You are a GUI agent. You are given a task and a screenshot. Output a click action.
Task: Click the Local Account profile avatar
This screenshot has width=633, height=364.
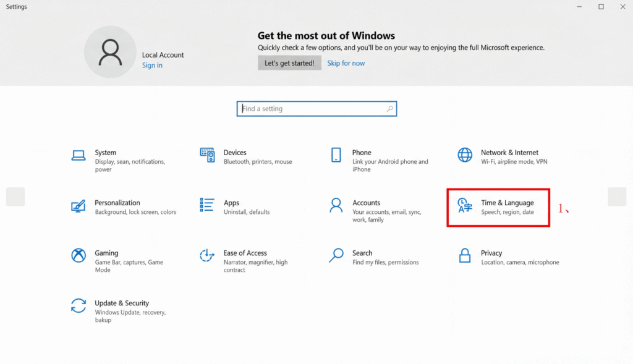coord(110,52)
